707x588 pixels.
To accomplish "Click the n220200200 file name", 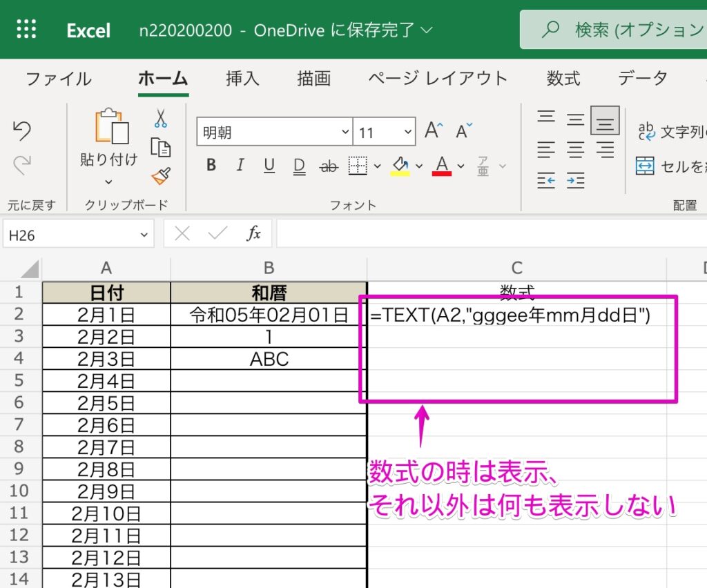I will click(x=185, y=30).
